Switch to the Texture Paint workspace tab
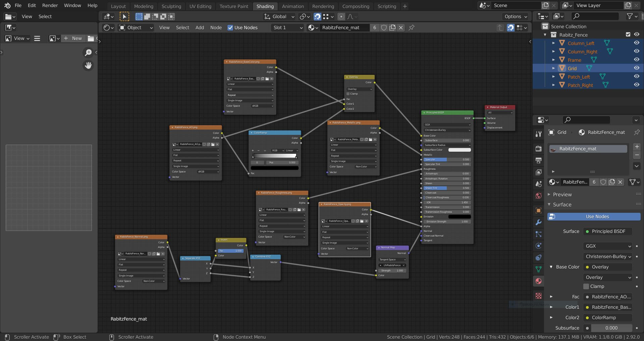This screenshot has width=644, height=341. coord(234,6)
